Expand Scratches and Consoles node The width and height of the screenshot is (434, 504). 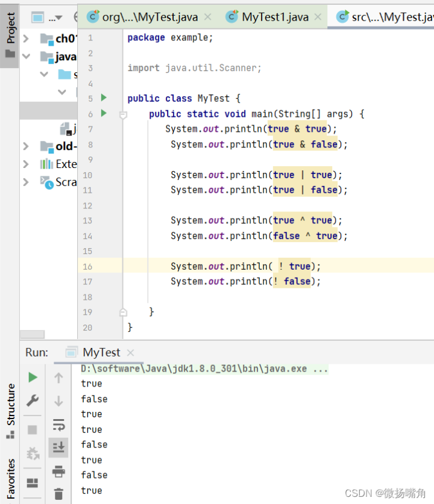(x=26, y=182)
